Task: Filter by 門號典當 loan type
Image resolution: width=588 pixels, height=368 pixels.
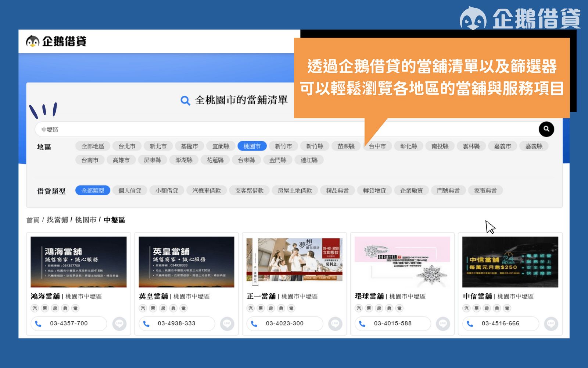Action: (x=448, y=190)
